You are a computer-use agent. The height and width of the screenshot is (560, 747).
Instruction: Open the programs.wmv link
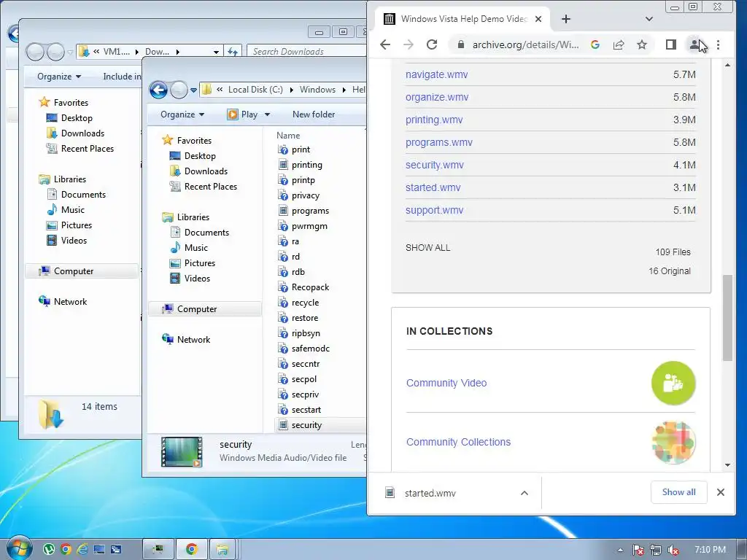438,142
